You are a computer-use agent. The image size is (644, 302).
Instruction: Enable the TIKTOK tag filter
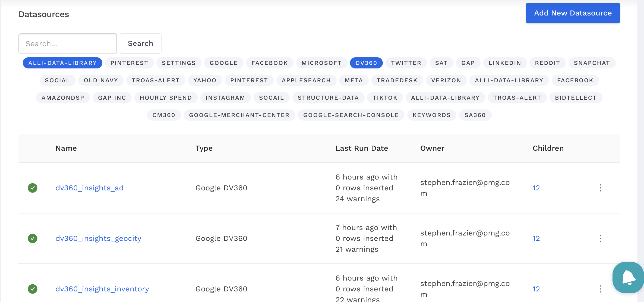click(x=385, y=98)
